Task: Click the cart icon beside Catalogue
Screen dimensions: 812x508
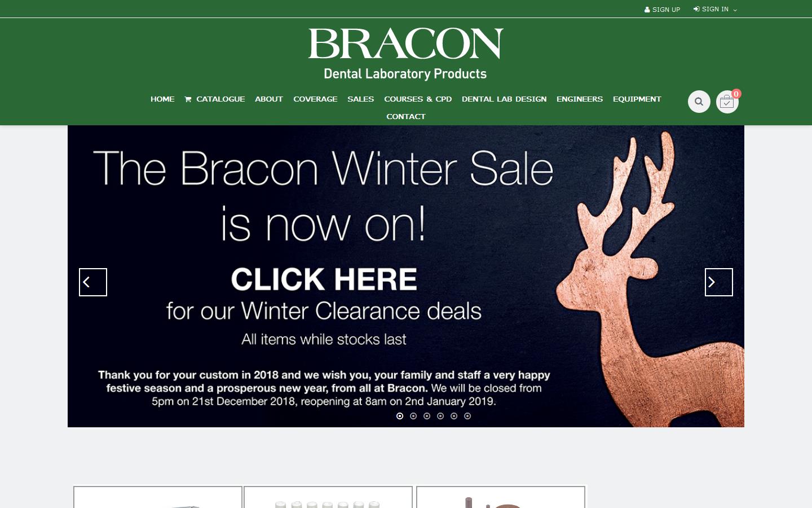Action: pos(188,99)
